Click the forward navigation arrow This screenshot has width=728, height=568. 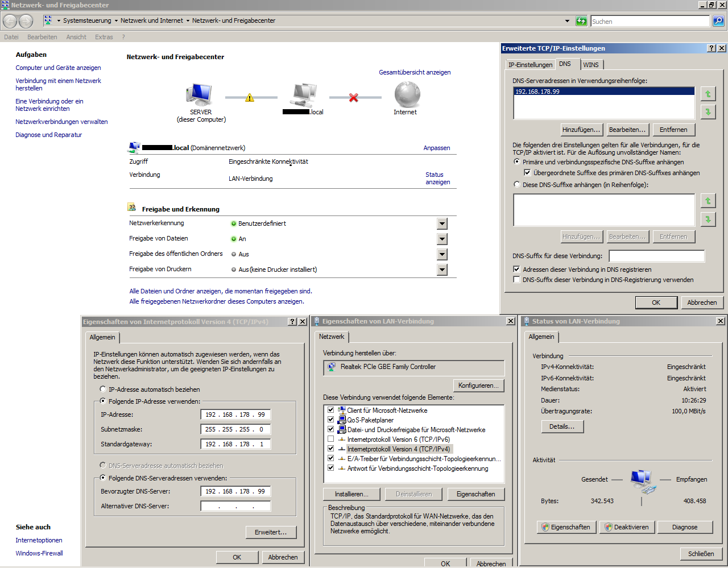tap(26, 21)
